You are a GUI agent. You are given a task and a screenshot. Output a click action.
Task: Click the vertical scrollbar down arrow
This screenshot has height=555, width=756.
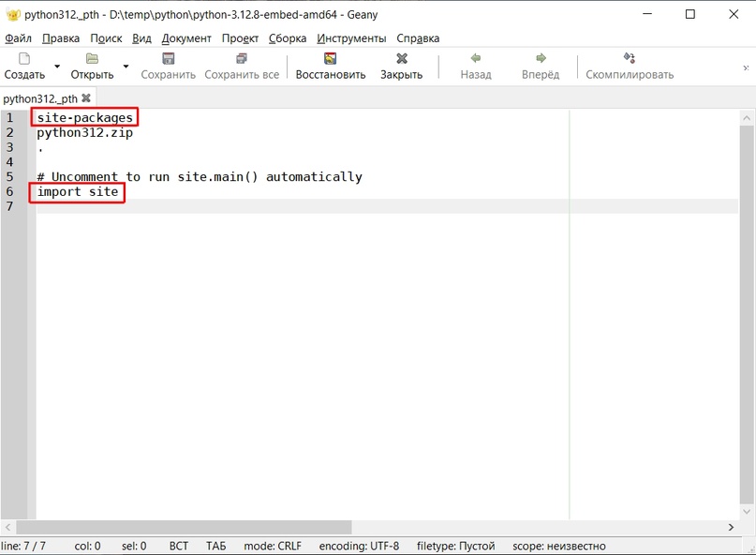pyautogui.click(x=748, y=512)
